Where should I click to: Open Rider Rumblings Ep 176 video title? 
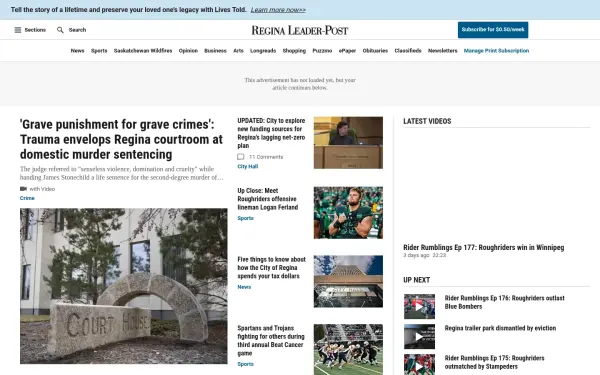504,302
